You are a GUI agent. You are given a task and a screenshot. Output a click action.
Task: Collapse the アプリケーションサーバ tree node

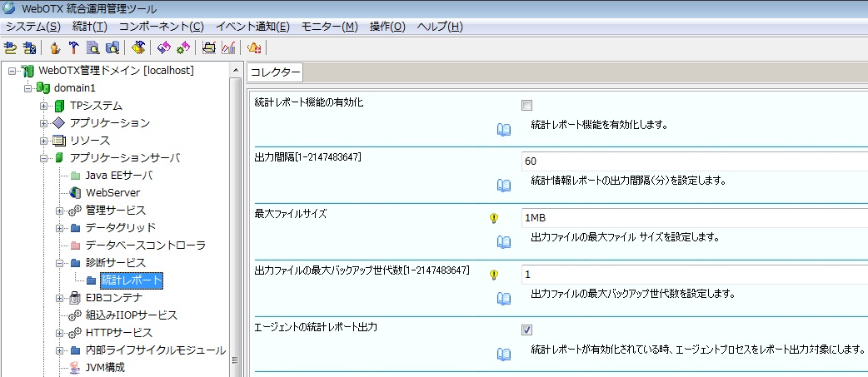click(44, 158)
